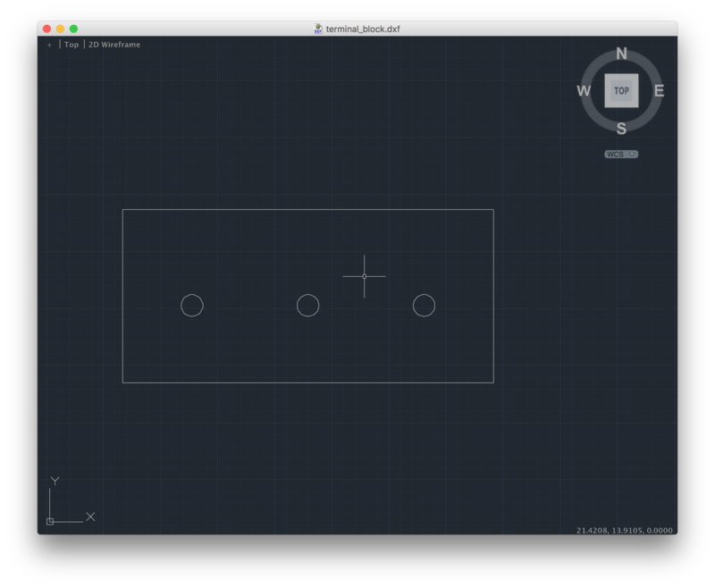Screen dimensions: 715x588
Task: Click the TOP face of the ViewCube
Action: [621, 91]
